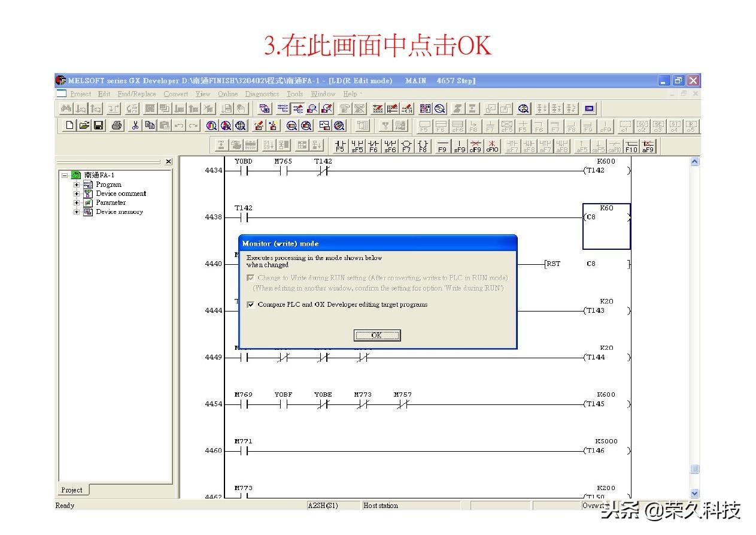This screenshot has height=535, width=756.
Task: Click OK in Monitor (write) mode dialog
Action: [377, 335]
